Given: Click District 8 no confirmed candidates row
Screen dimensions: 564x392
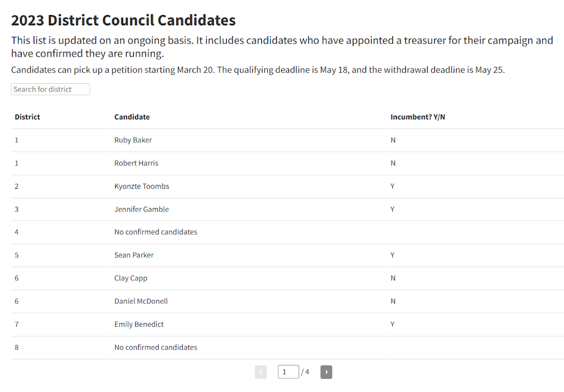Looking at the screenshot, I should pos(156,347).
